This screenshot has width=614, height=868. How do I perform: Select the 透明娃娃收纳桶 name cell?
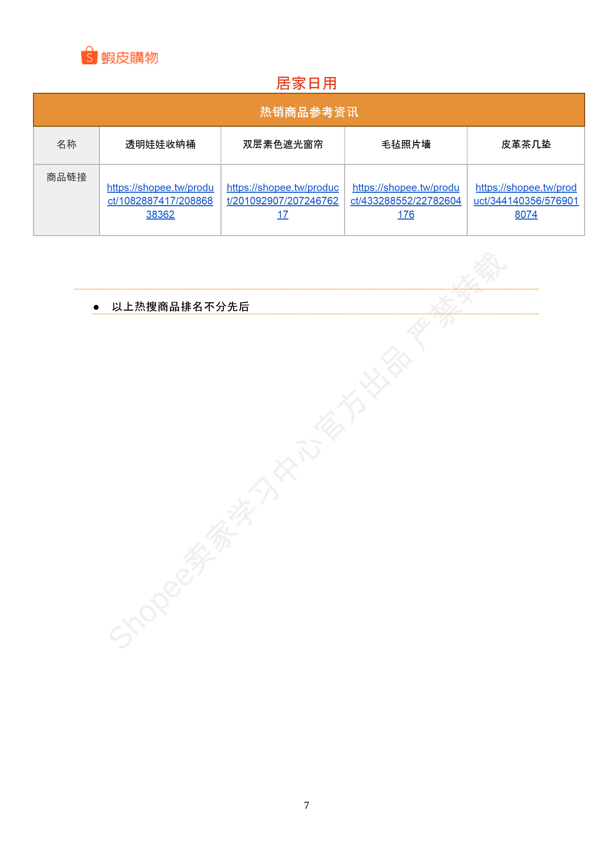point(160,145)
